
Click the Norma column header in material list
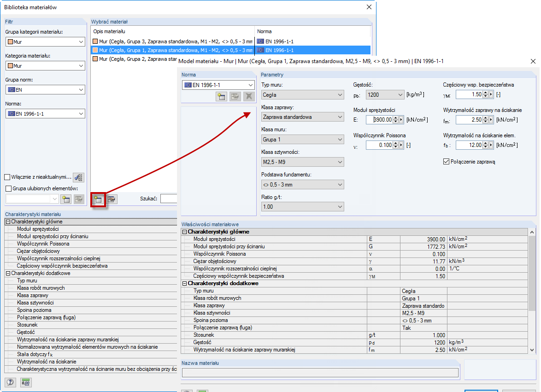[312, 31]
